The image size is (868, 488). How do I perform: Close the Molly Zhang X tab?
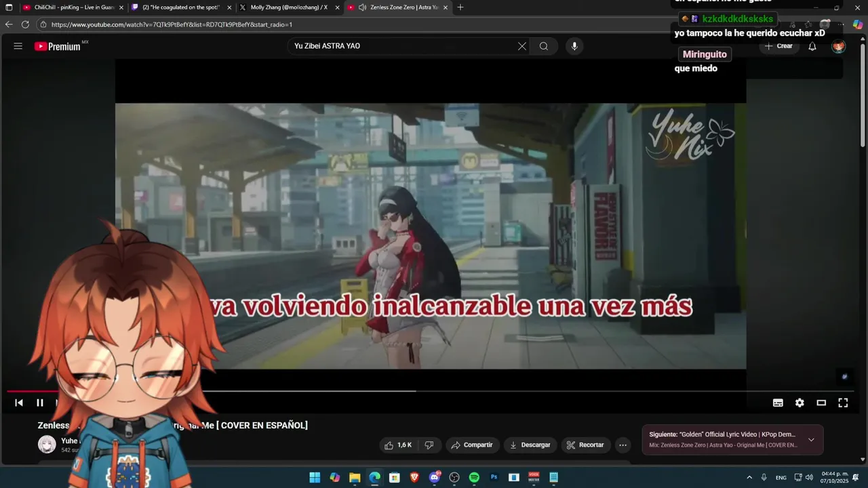[x=337, y=7]
